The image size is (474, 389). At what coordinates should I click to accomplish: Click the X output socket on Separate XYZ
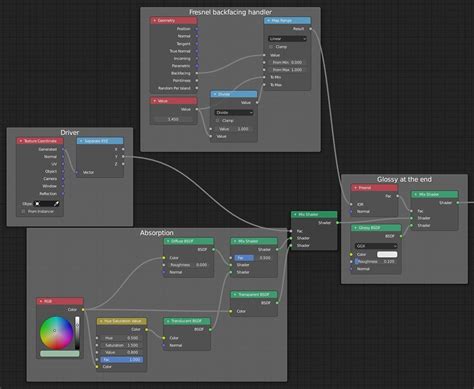123,149
